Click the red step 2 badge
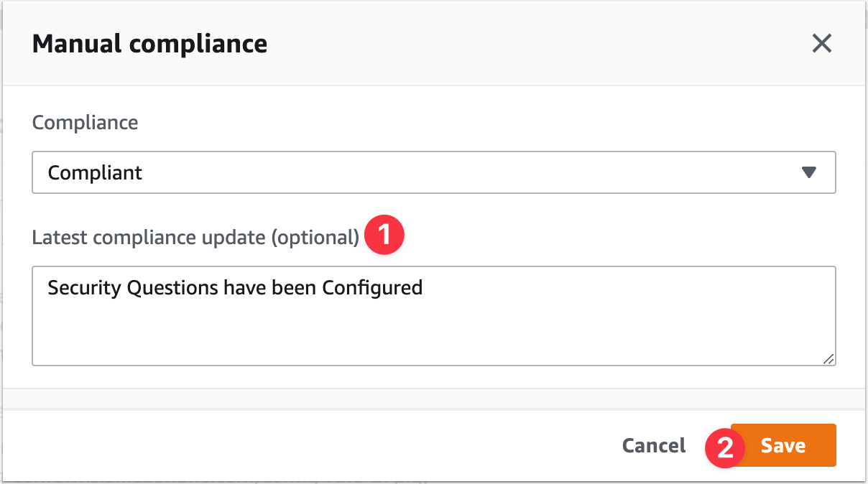 click(x=725, y=447)
